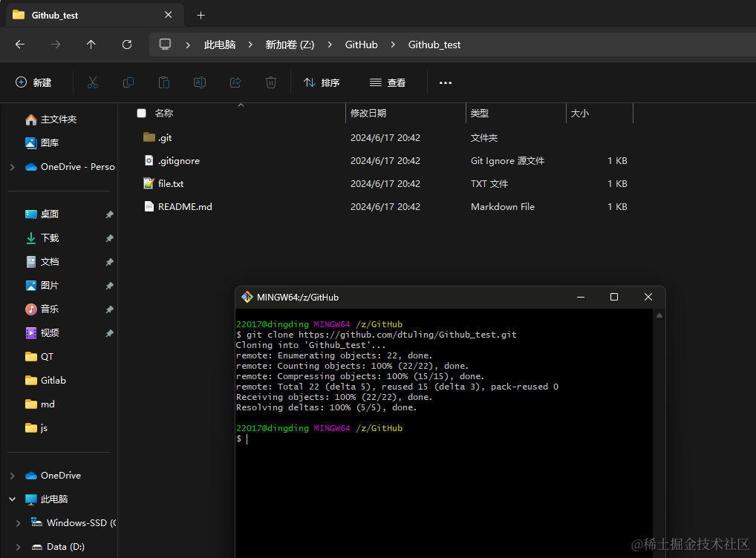The width and height of the screenshot is (756, 558).
Task: Click the file.txt notepad icon
Action: (x=149, y=183)
